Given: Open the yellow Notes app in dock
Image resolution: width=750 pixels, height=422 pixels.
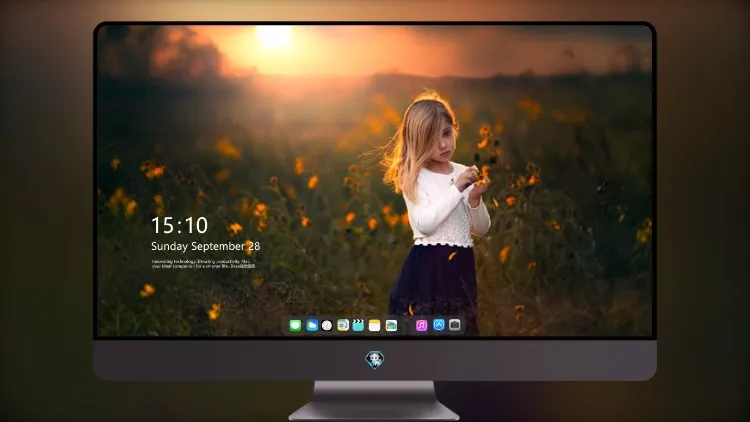Looking at the screenshot, I should [375, 325].
